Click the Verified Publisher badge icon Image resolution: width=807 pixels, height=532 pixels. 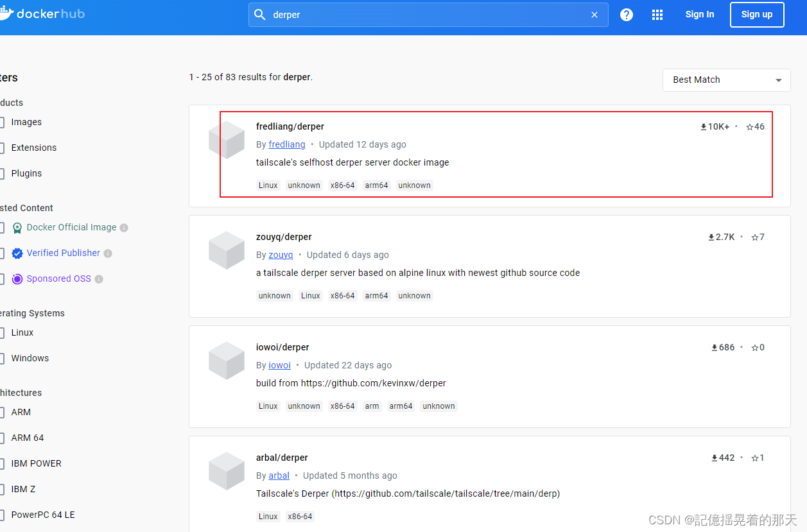point(17,253)
